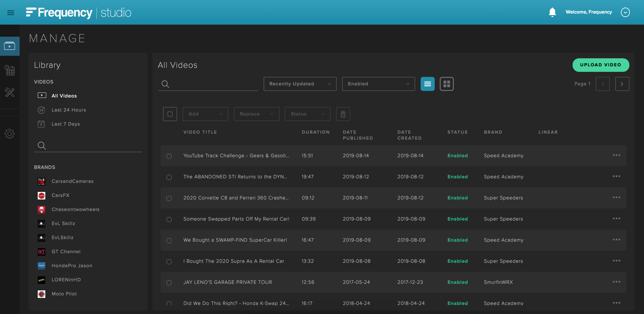The height and width of the screenshot is (314, 644).
Task: Click the Enabled status of JAY LENO'S row
Action: click(458, 282)
